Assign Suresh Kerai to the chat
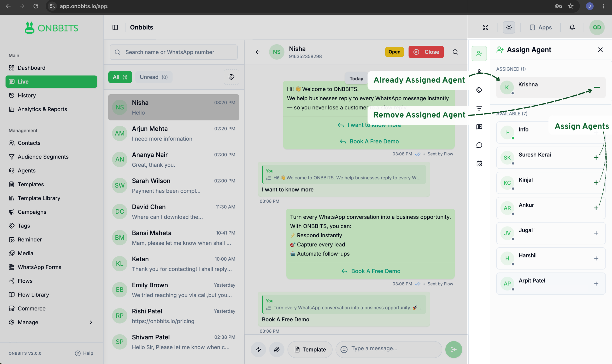Image resolution: width=612 pixels, height=364 pixels. (596, 158)
